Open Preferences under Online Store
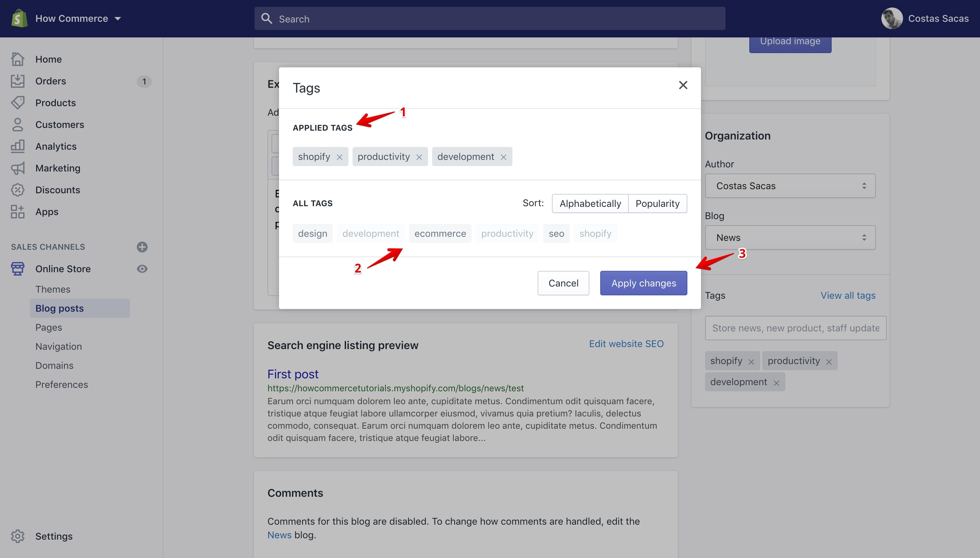The width and height of the screenshot is (980, 558). (x=62, y=384)
